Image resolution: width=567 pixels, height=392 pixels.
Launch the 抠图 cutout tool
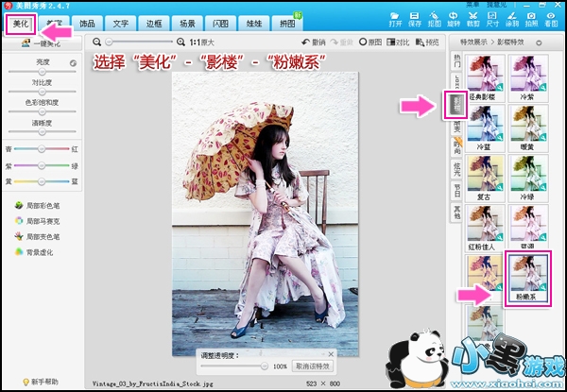434,20
